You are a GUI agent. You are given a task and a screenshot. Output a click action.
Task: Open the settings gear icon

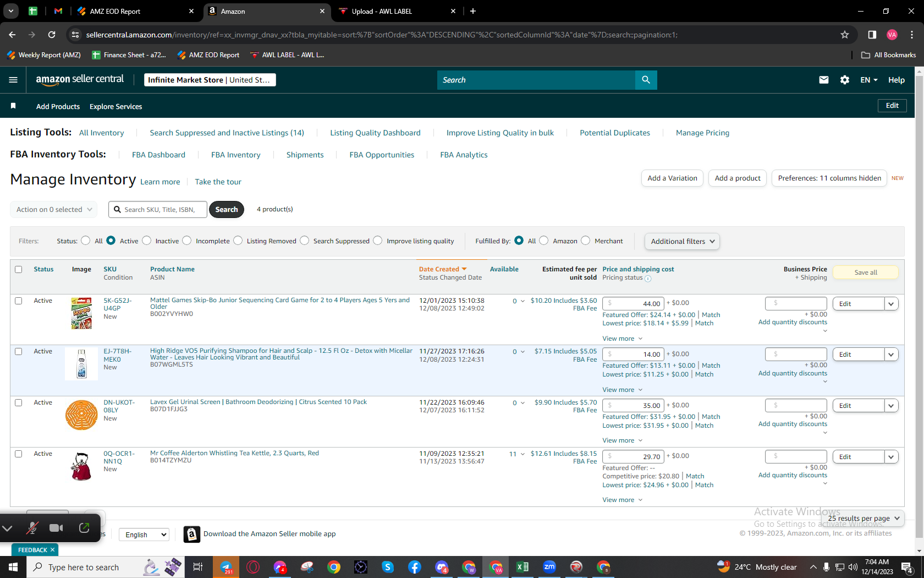(845, 80)
